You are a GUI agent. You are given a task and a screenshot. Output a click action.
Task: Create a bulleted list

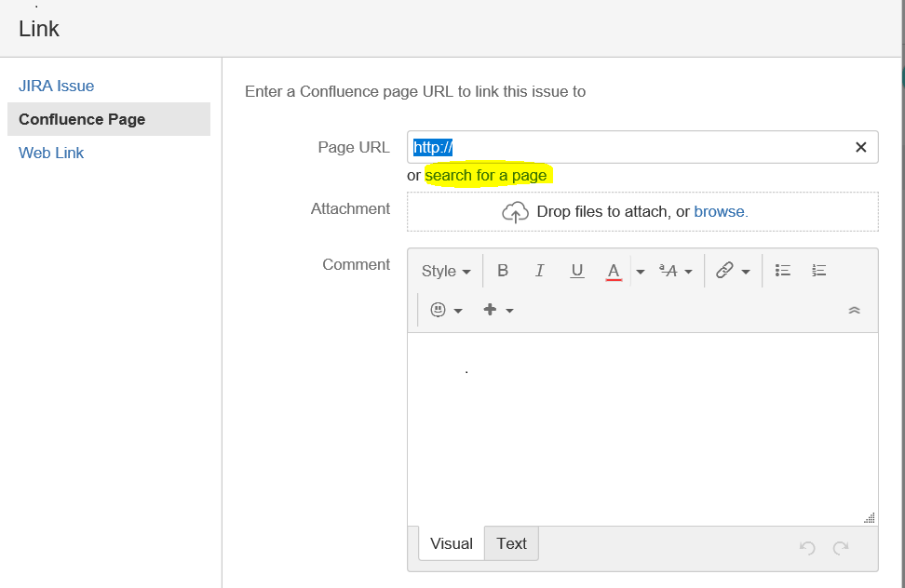pyautogui.click(x=783, y=271)
